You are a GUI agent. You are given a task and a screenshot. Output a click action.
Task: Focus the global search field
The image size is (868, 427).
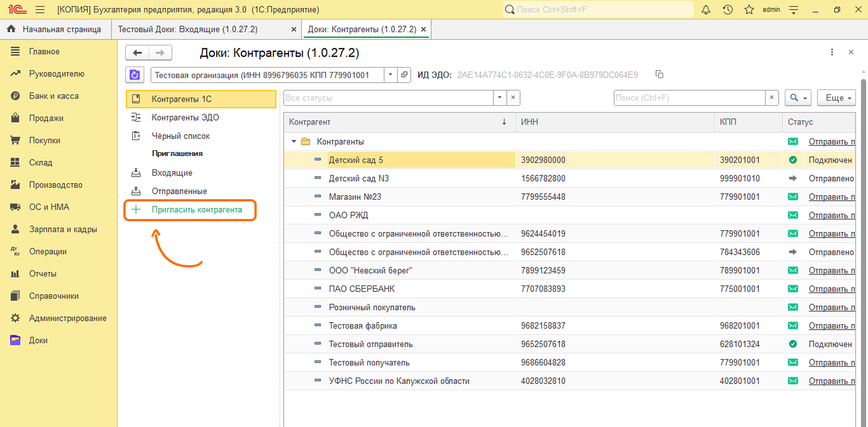pyautogui.click(x=598, y=9)
